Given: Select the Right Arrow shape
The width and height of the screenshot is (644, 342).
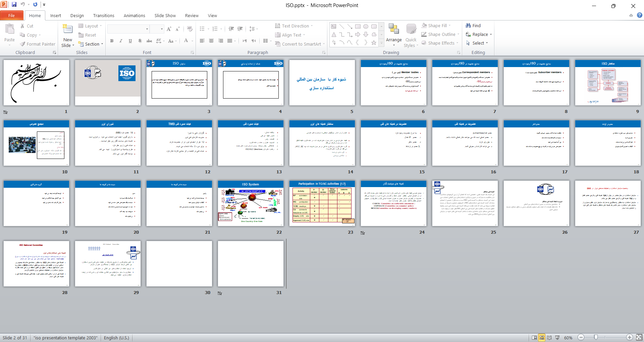Looking at the screenshot, I should click(x=358, y=35).
